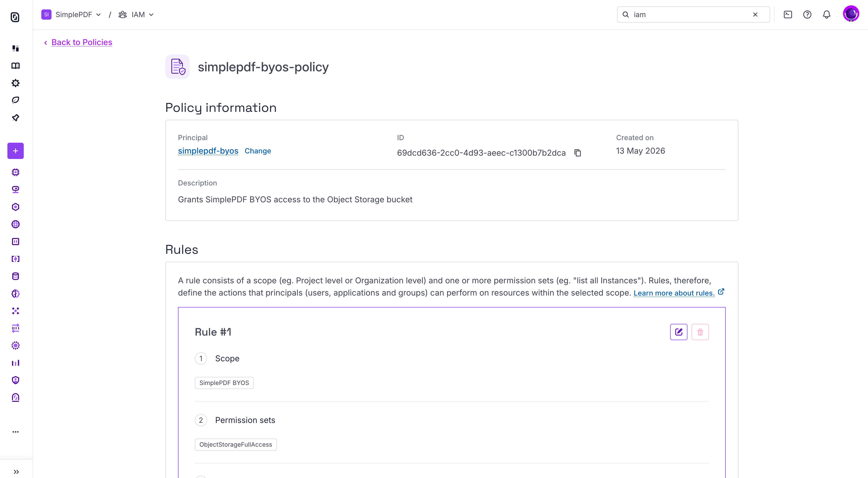Open the brain AI sidebar icon
Viewport: 868px width, 478px height.
(16, 294)
